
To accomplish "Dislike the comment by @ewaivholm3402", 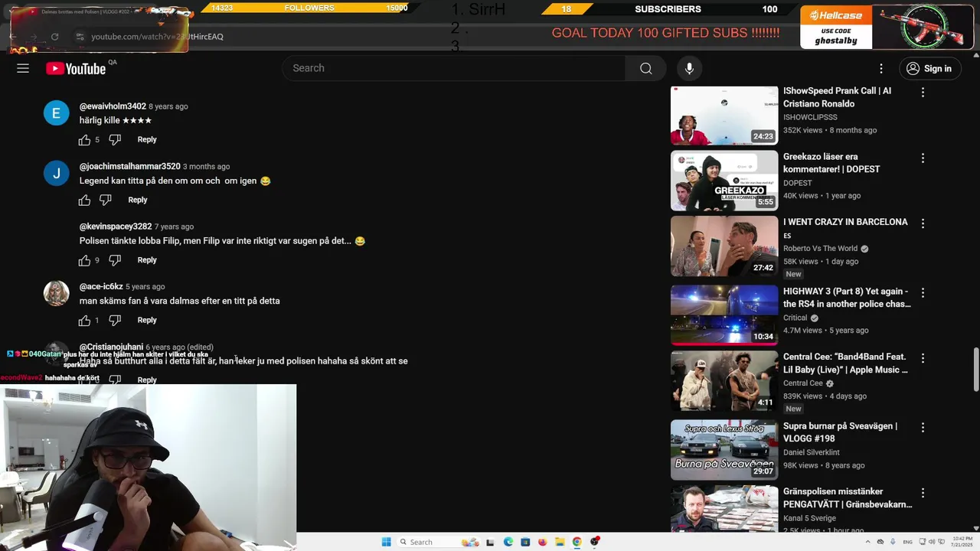I will point(115,140).
